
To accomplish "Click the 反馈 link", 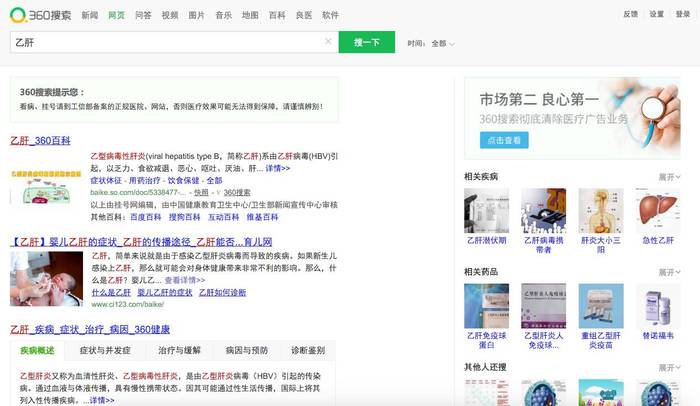I will point(630,14).
